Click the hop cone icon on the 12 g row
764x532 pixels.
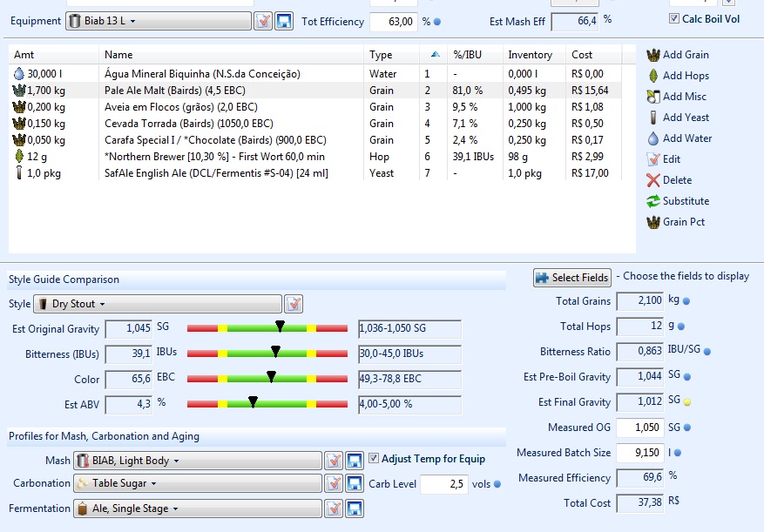coord(19,157)
